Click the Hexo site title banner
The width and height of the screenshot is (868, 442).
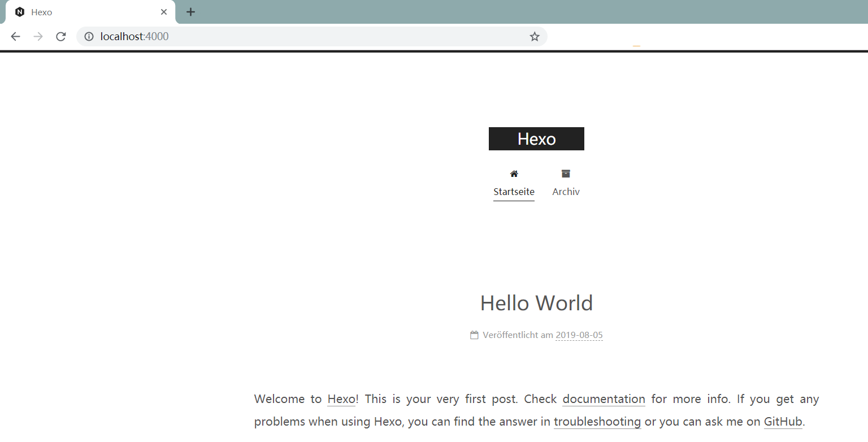536,138
